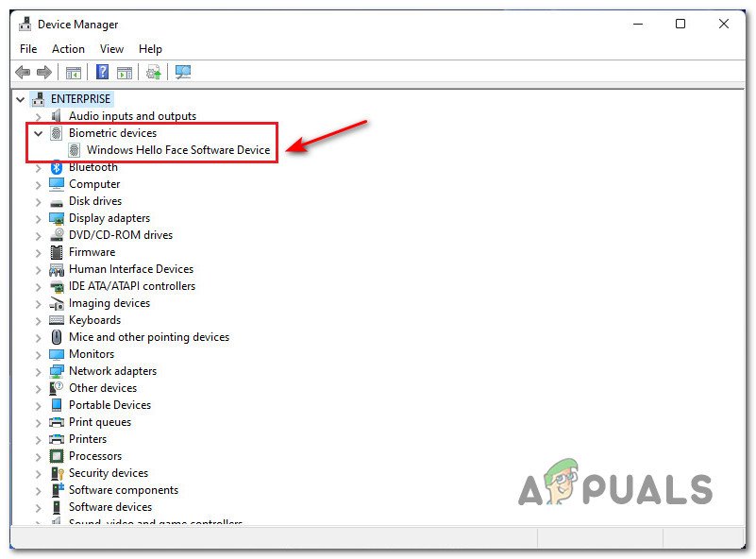Click the Update device driver toolbar icon
756x559 pixels.
153,73
